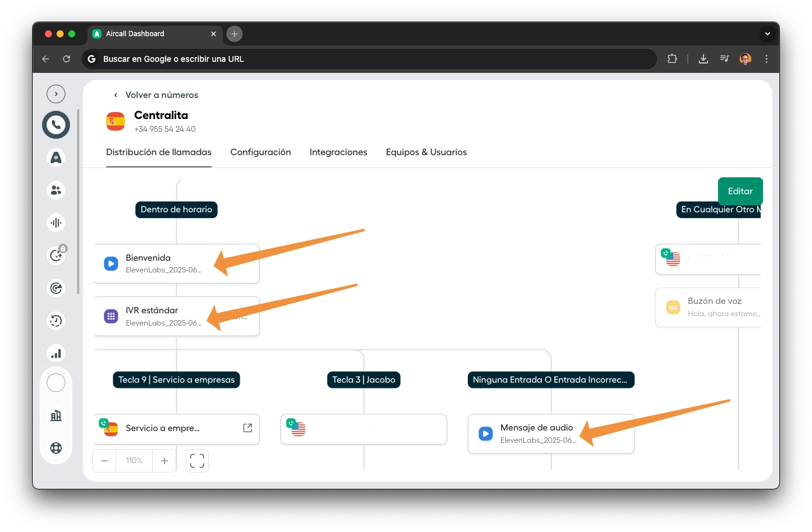Open the Numbers section in the sidebar
Viewport: 812px width, 532px height.
pyautogui.click(x=55, y=124)
